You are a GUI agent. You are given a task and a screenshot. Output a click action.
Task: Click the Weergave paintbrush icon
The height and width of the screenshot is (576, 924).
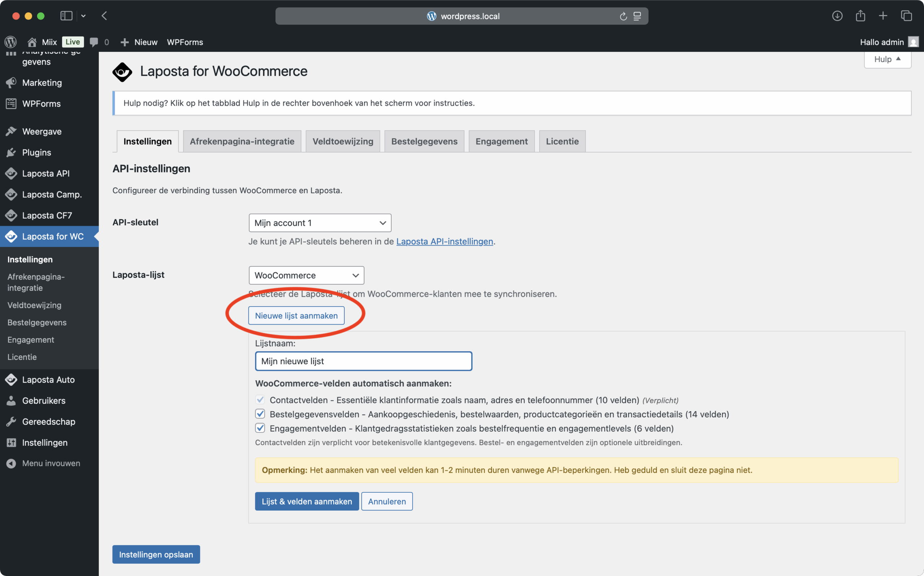[x=11, y=131]
